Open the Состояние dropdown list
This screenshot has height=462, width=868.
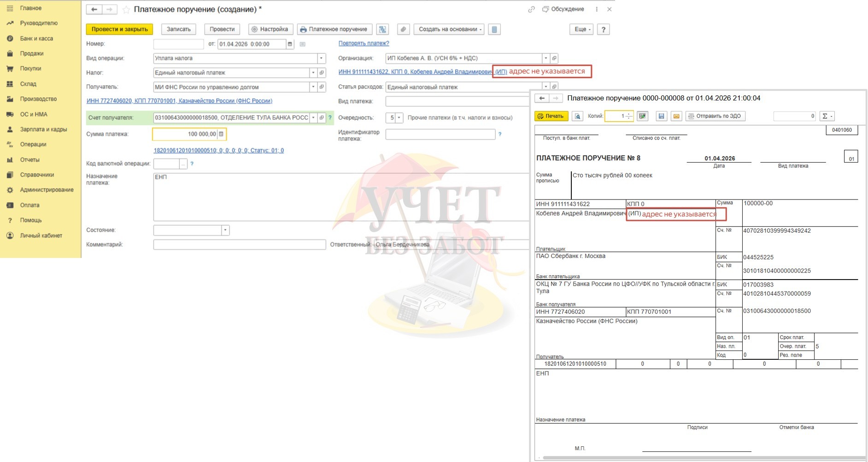225,230
